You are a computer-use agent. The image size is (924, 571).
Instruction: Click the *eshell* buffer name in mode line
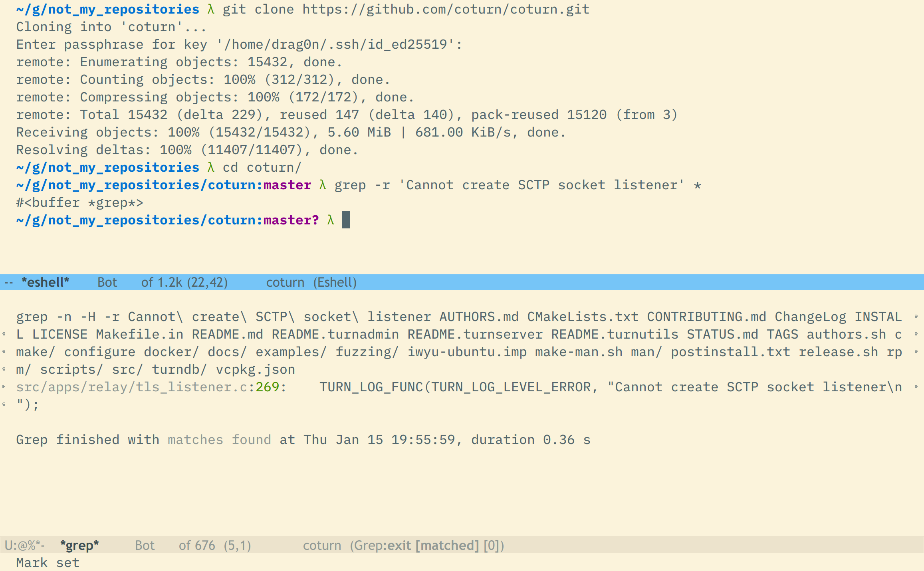point(45,282)
